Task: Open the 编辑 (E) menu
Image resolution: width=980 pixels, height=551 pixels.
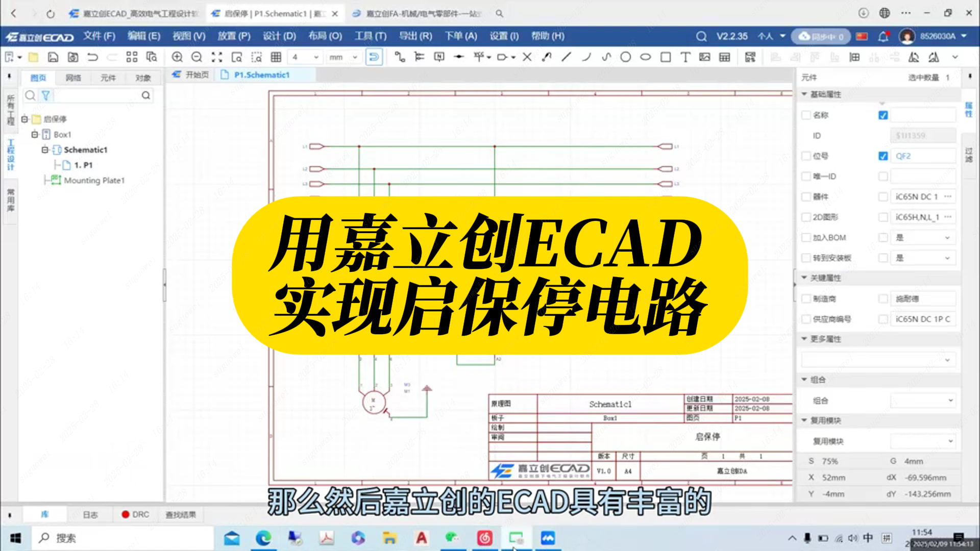Action: coord(144,36)
